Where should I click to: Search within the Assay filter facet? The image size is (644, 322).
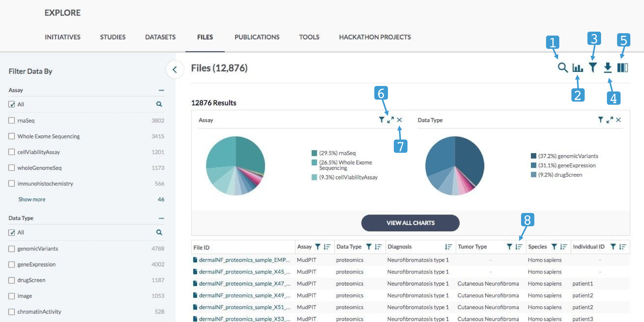(x=159, y=104)
